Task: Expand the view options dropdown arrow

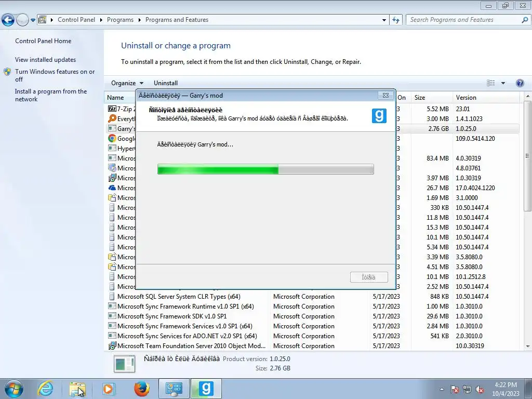Action: tap(503, 83)
